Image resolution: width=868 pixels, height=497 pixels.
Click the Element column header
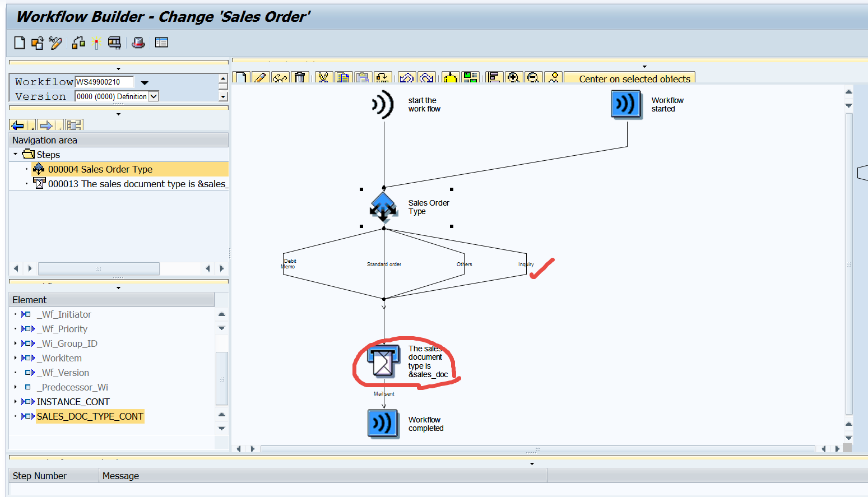point(112,300)
